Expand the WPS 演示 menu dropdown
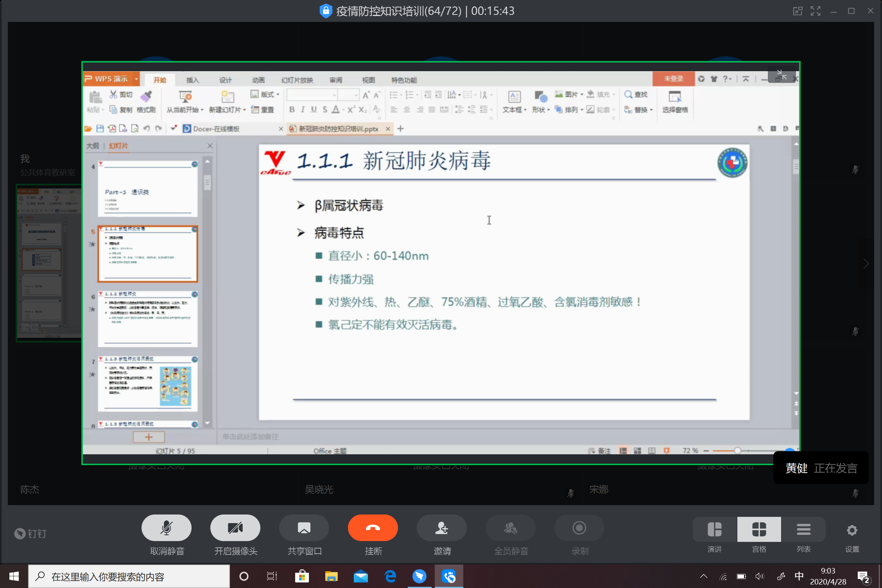 coord(136,79)
